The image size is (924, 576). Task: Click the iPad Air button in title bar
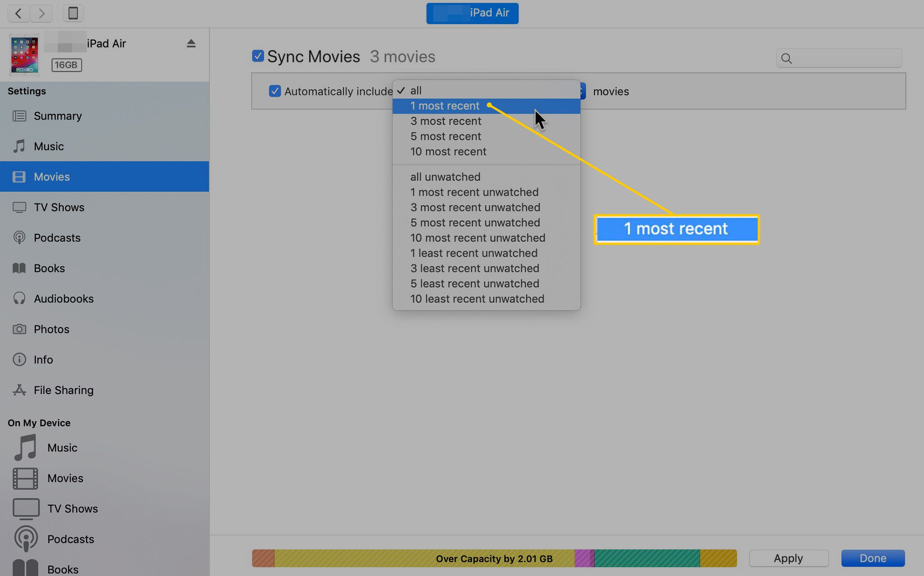click(x=472, y=13)
